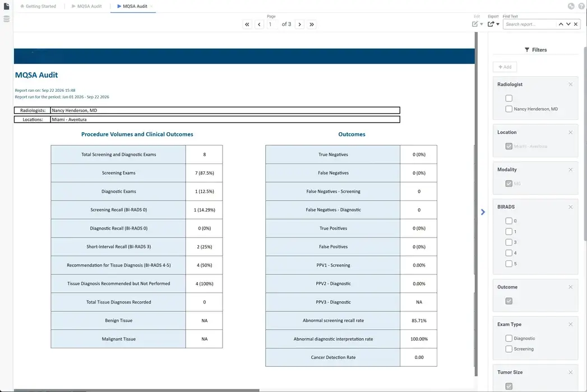Go to previous report page
This screenshot has height=392, width=587.
259,24
